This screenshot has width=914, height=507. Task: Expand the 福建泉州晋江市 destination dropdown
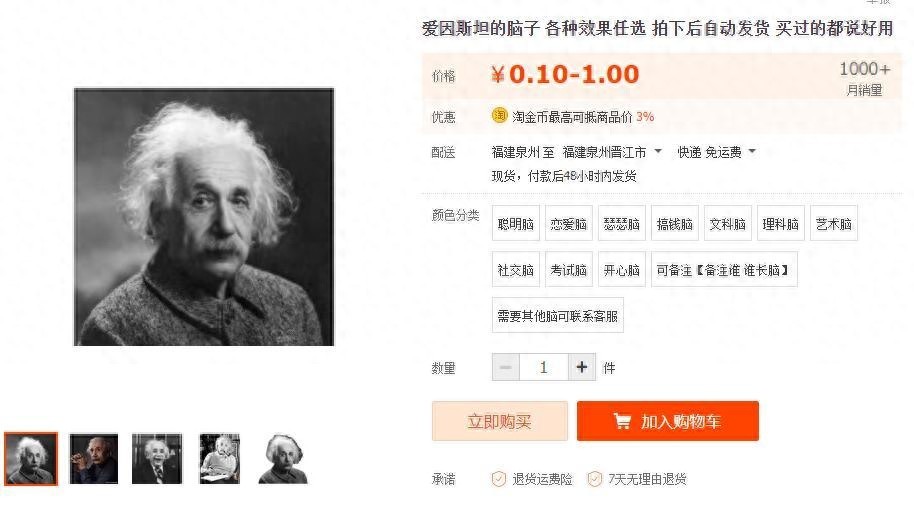tap(612, 152)
